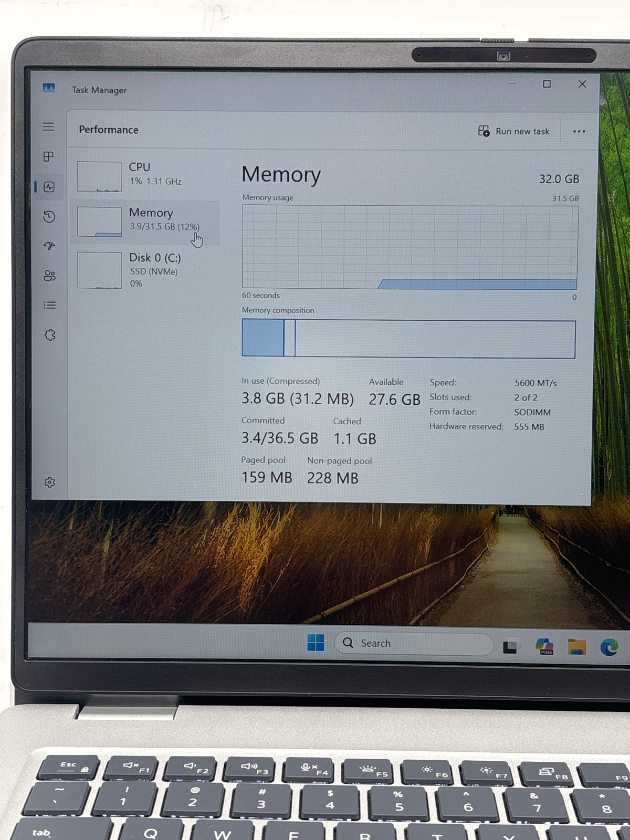Open the Services page icon

50,335
